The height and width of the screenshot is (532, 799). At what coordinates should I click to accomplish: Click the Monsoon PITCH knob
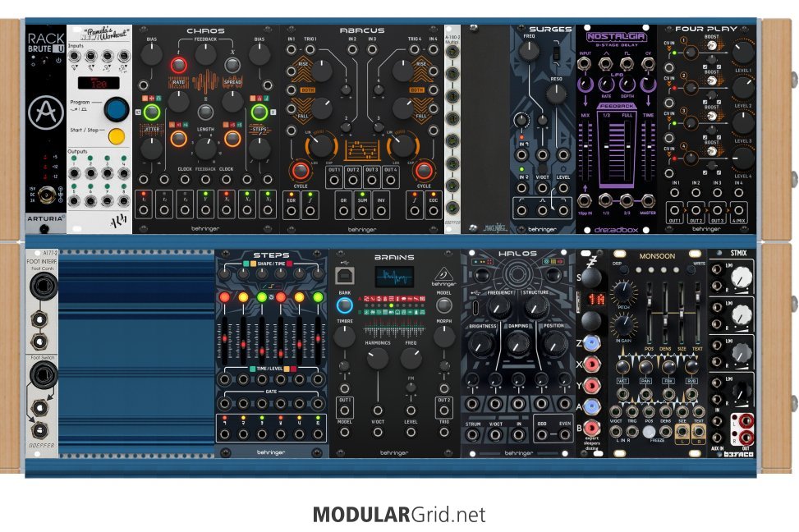623,291
